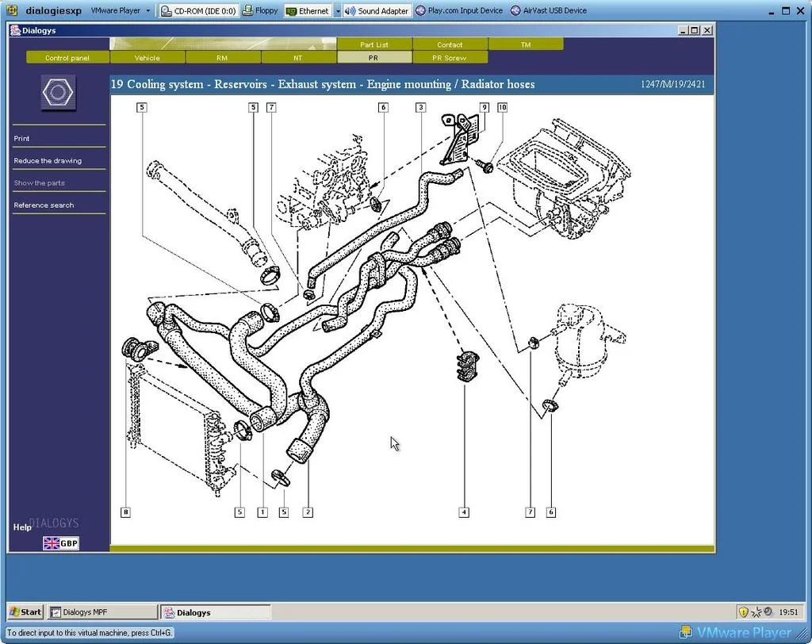
Task: Click the Windows Start button
Action: click(x=25, y=611)
